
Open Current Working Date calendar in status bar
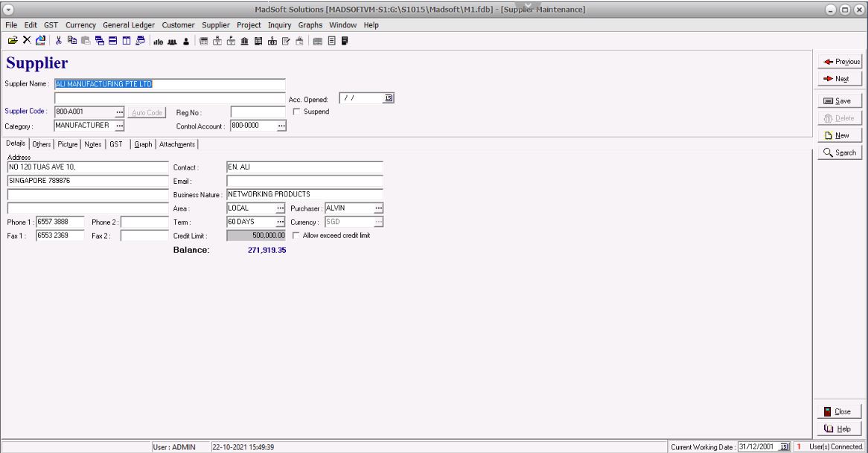click(785, 446)
